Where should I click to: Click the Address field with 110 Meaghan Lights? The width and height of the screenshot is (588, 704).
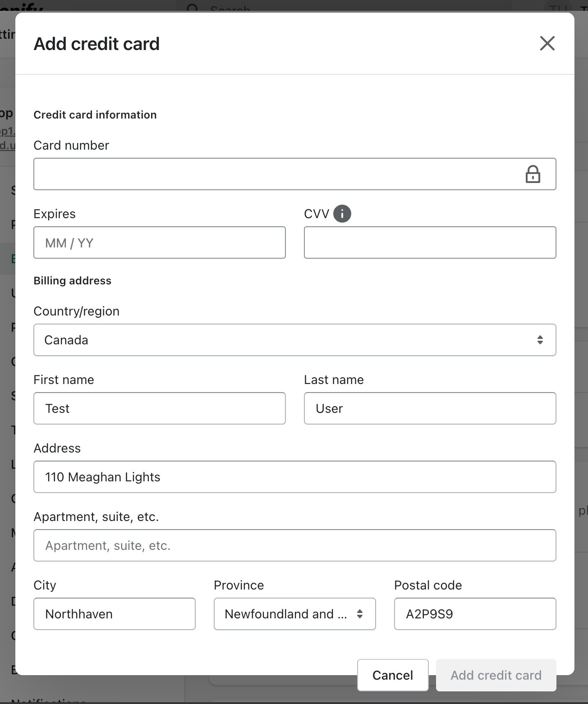point(294,477)
